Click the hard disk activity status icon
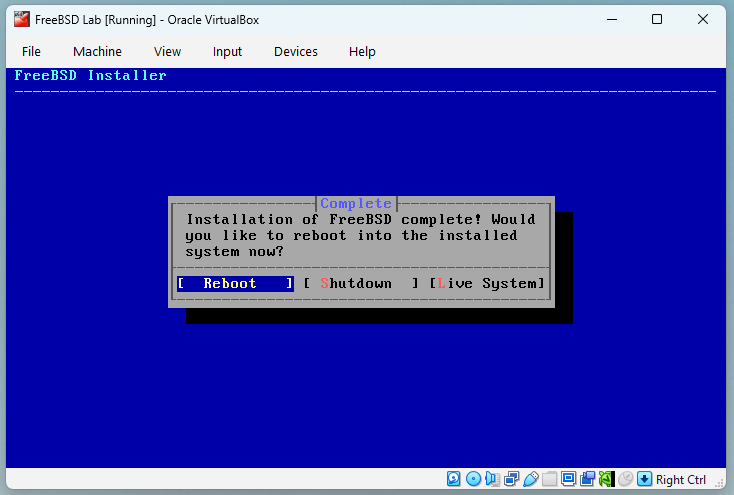This screenshot has height=495, width=734. pyautogui.click(x=453, y=479)
